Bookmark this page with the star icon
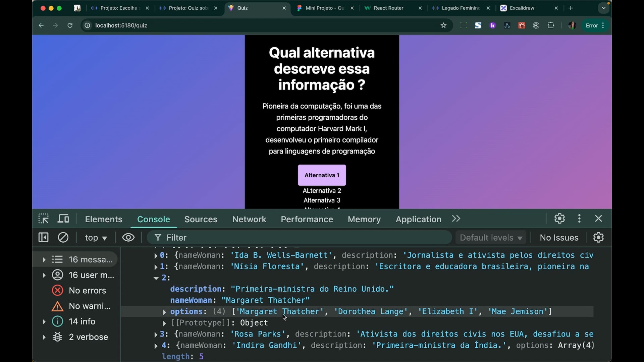644x362 pixels. 443,25
